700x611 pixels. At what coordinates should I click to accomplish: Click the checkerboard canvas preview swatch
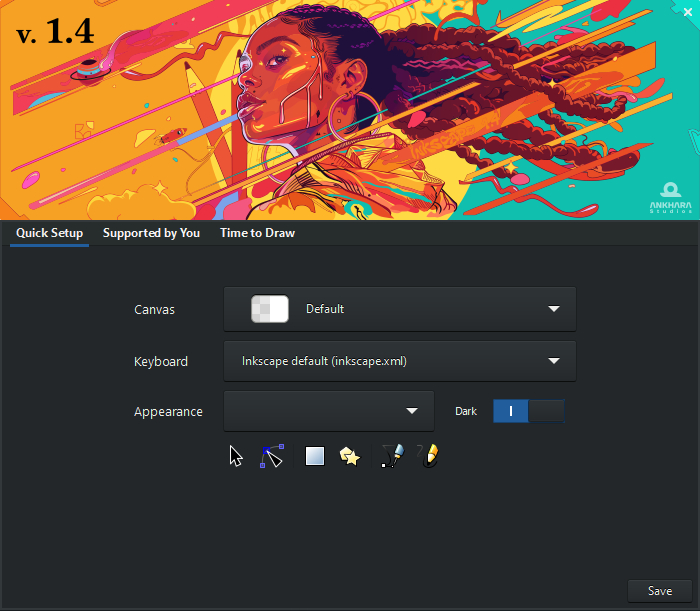click(270, 309)
